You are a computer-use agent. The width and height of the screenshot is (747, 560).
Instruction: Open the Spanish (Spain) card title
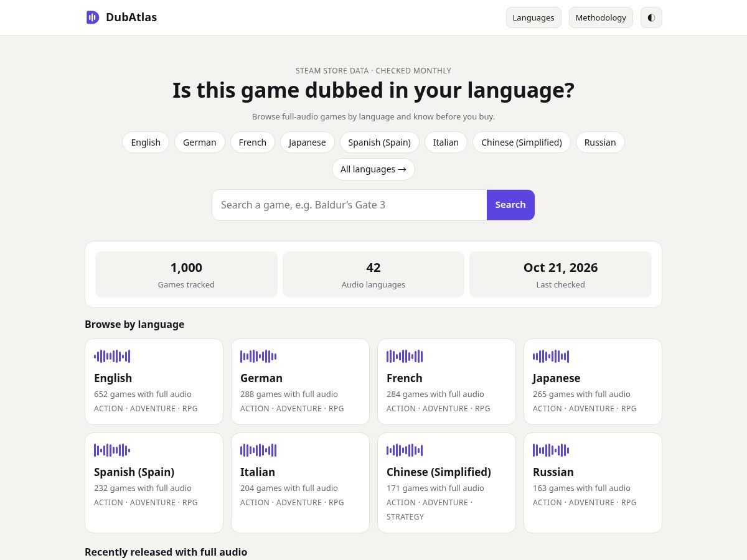click(x=134, y=472)
